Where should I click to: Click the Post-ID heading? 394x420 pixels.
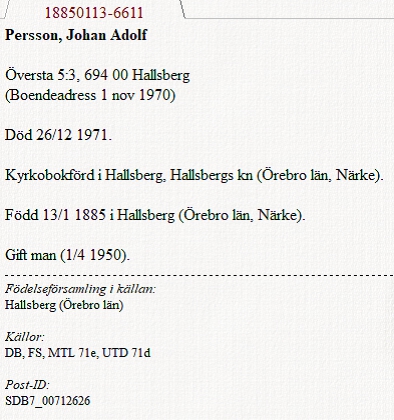pos(27,385)
